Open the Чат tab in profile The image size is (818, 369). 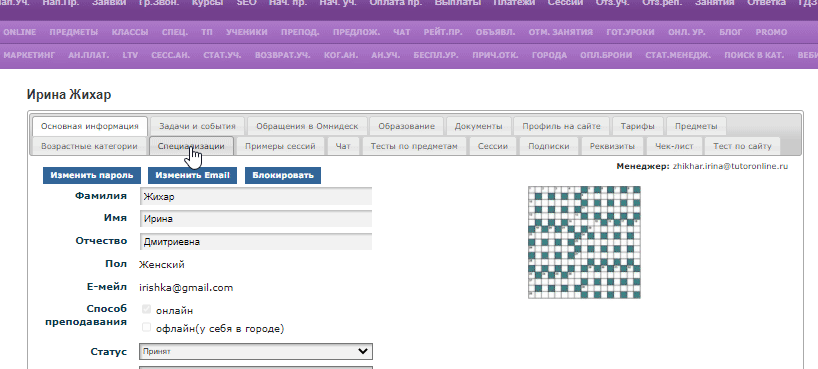tap(343, 146)
